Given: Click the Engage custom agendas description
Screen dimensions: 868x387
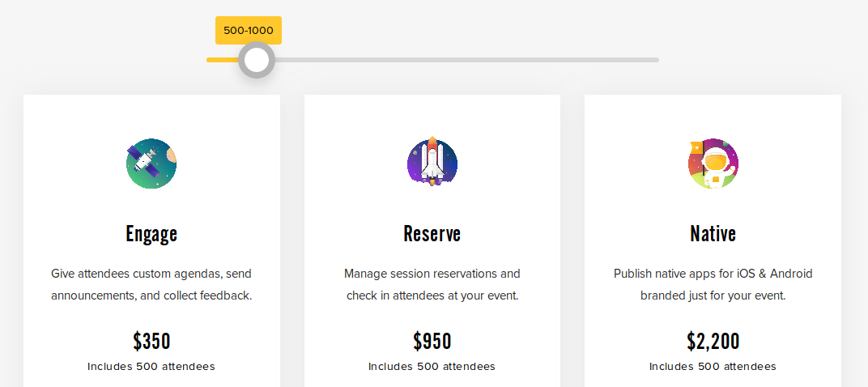Looking at the screenshot, I should pos(151,284).
